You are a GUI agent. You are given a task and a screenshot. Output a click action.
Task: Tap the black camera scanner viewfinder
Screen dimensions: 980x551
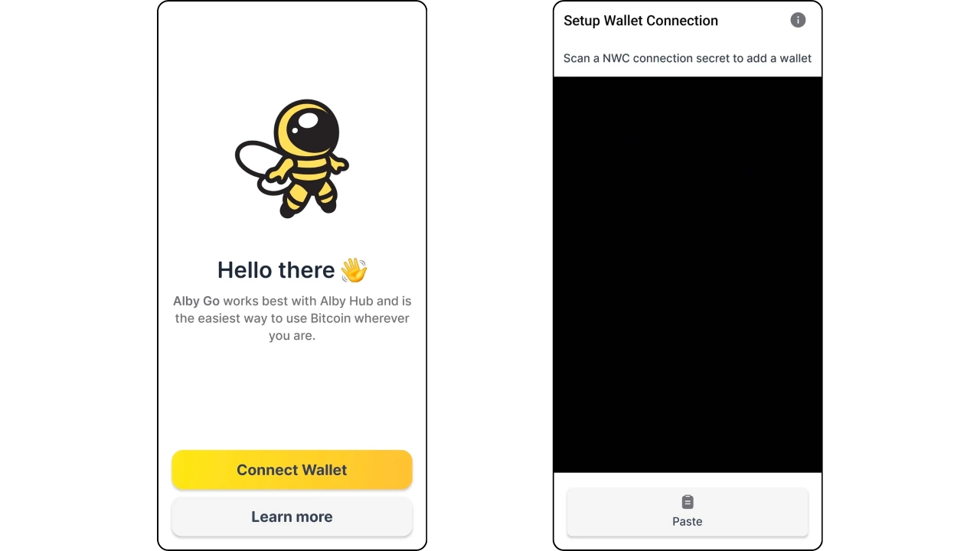pos(688,275)
